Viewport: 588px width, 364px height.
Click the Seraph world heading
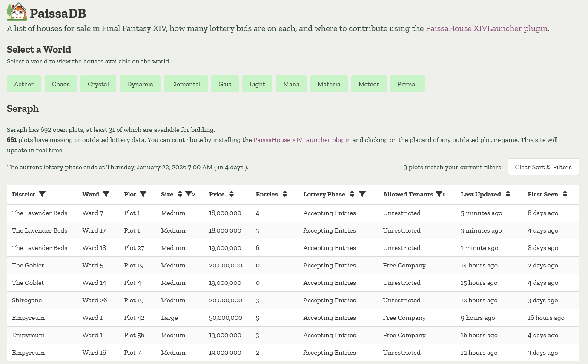click(23, 108)
